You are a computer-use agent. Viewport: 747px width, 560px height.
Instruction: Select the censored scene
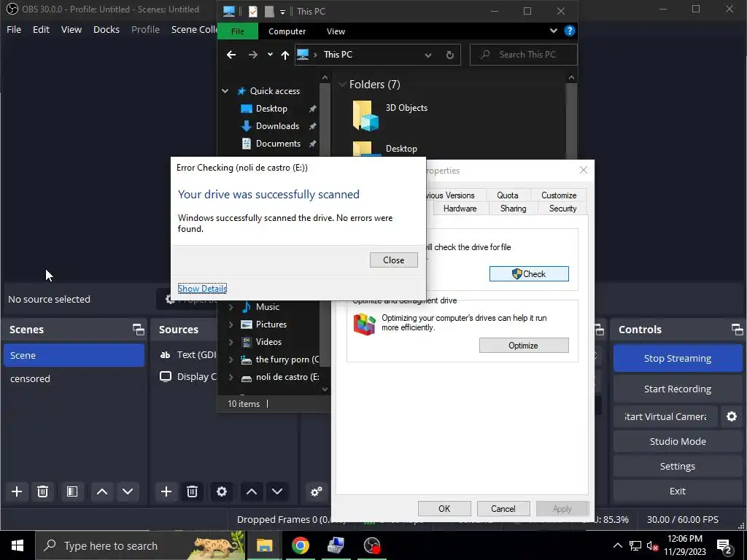[74, 378]
